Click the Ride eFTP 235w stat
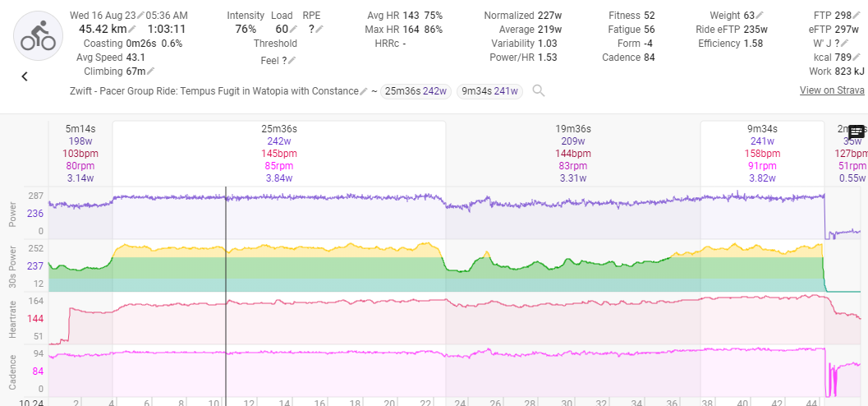This screenshot has height=406, width=868. click(x=732, y=30)
